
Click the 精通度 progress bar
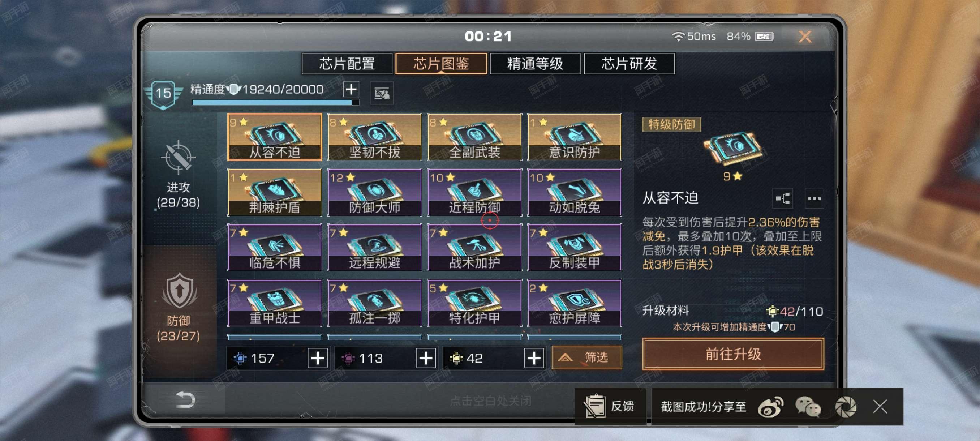coord(275,102)
